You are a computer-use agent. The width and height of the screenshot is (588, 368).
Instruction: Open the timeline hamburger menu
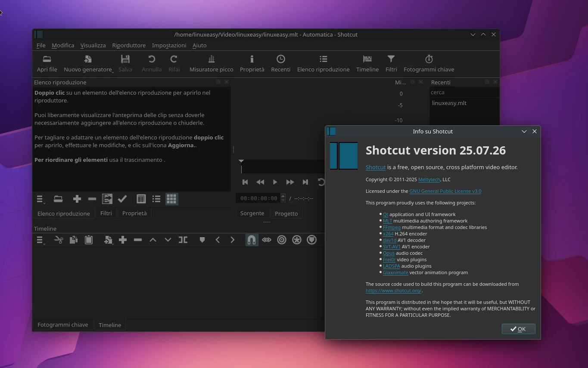tap(40, 240)
